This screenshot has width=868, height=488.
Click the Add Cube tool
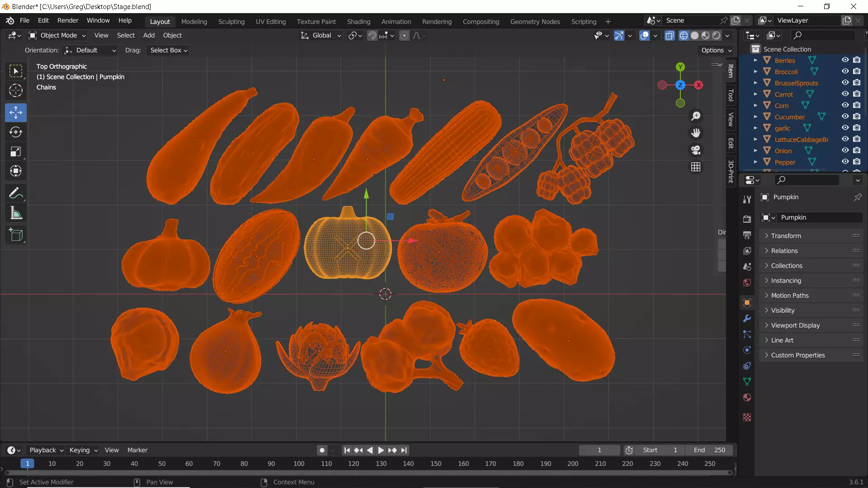pyautogui.click(x=16, y=235)
